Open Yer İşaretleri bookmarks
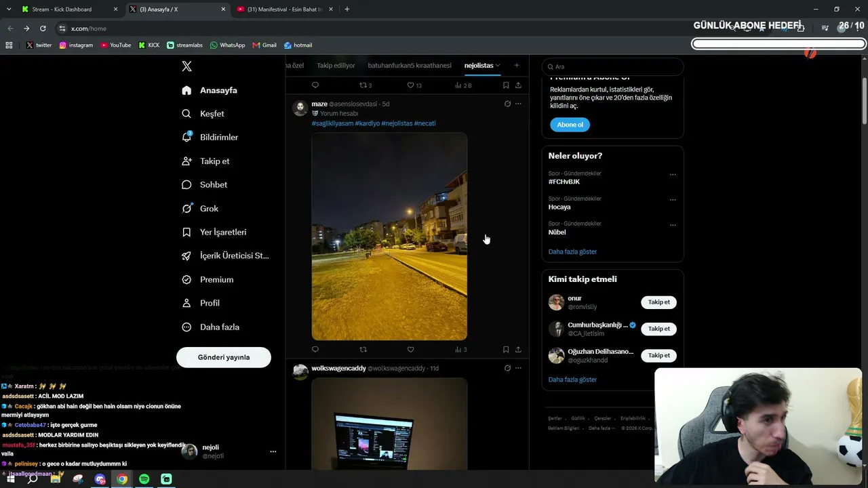The image size is (868, 488). [x=214, y=232]
